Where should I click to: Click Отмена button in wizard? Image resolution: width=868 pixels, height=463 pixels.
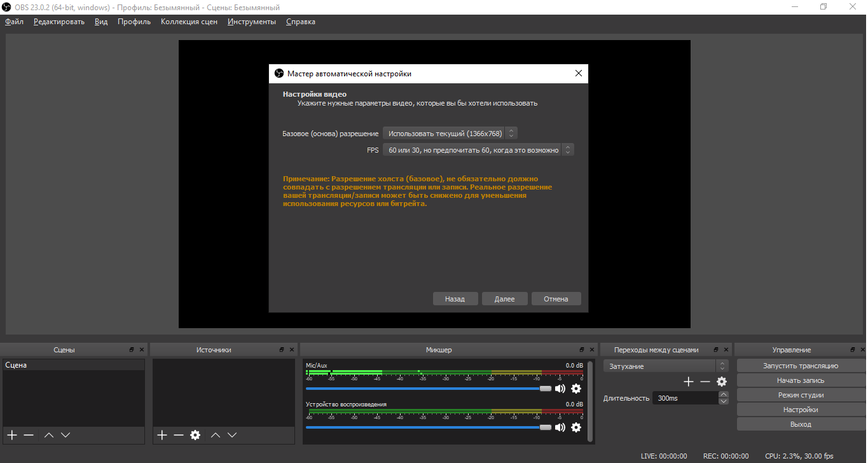556,299
